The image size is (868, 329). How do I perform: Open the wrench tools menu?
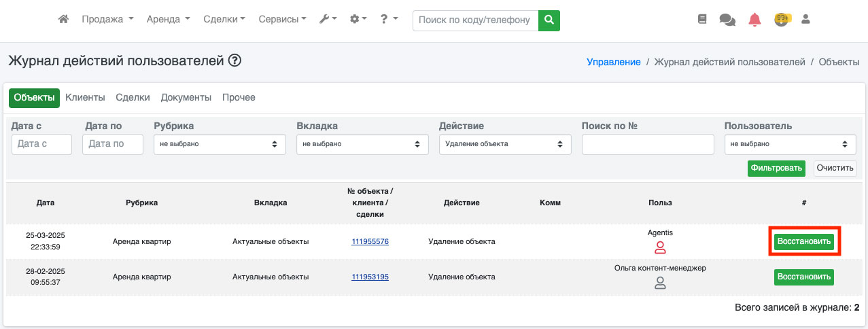(328, 20)
